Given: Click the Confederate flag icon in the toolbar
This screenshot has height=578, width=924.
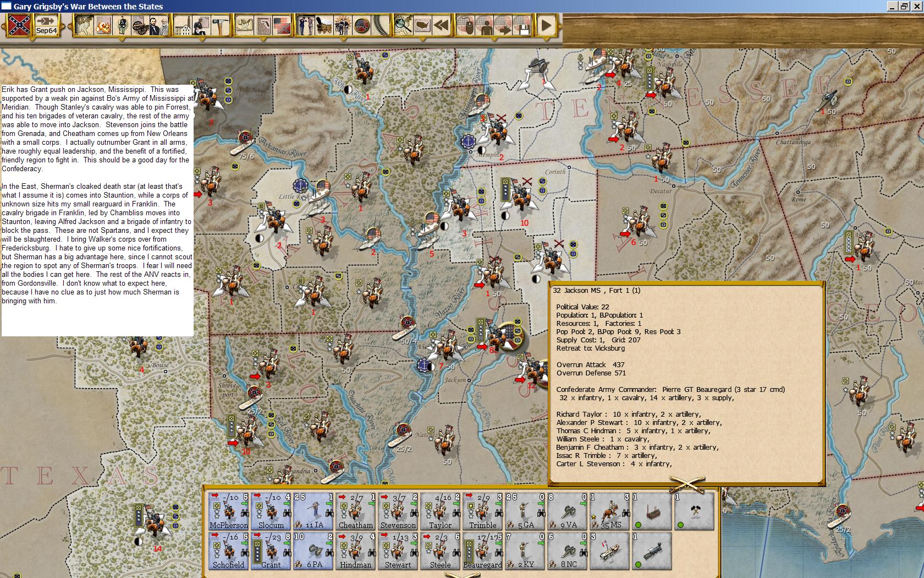Looking at the screenshot, I should coord(19,25).
